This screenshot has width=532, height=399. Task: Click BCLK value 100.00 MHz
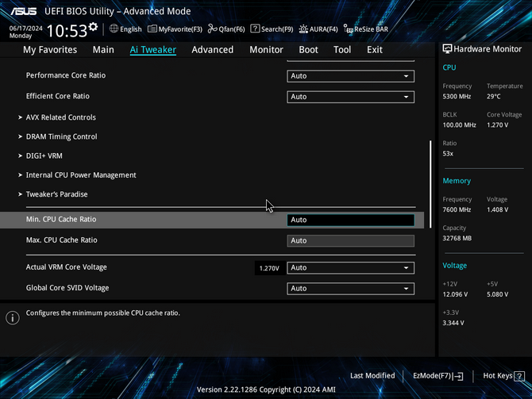[x=459, y=125]
